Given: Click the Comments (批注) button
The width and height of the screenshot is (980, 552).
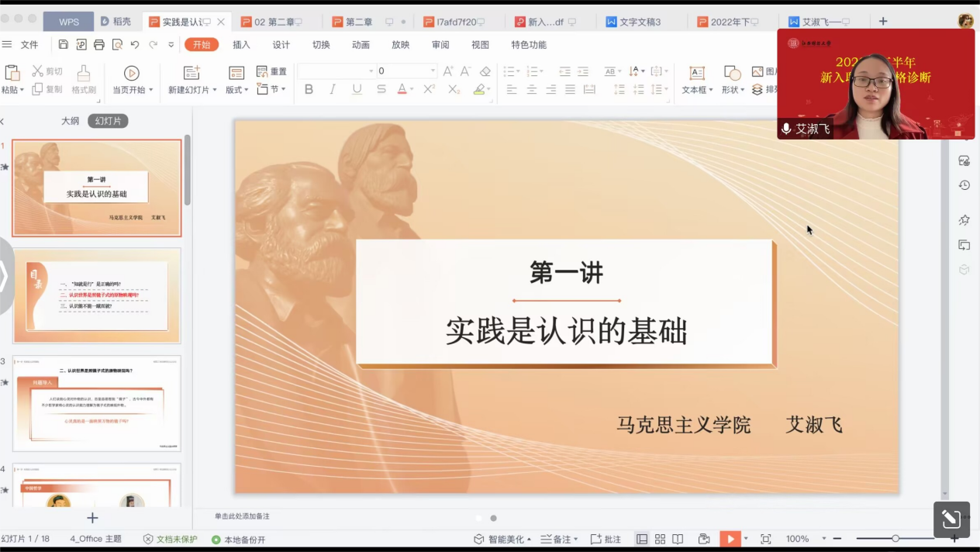Looking at the screenshot, I should coord(606,539).
